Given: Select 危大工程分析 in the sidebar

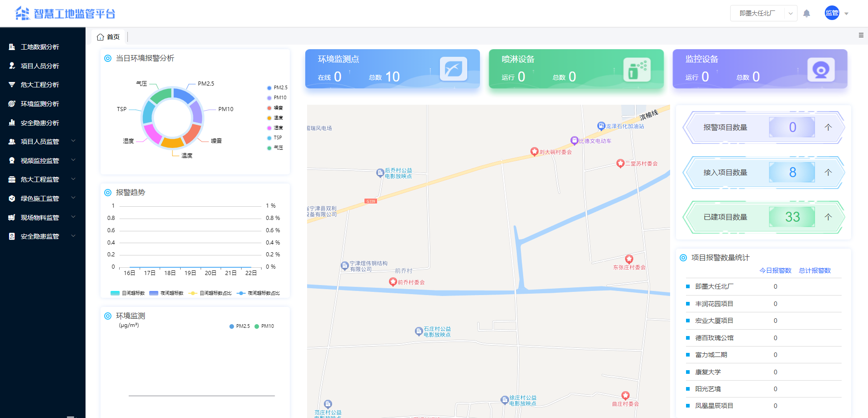Looking at the screenshot, I should (40, 85).
